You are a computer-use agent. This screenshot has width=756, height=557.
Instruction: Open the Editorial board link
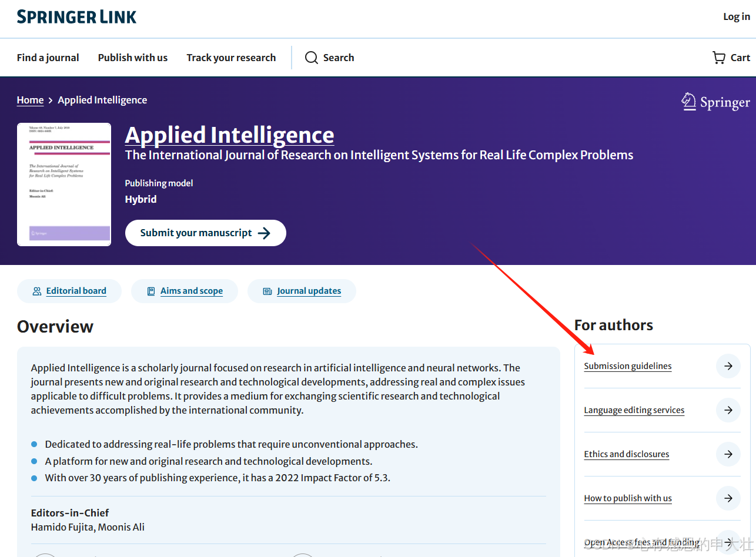(x=76, y=291)
